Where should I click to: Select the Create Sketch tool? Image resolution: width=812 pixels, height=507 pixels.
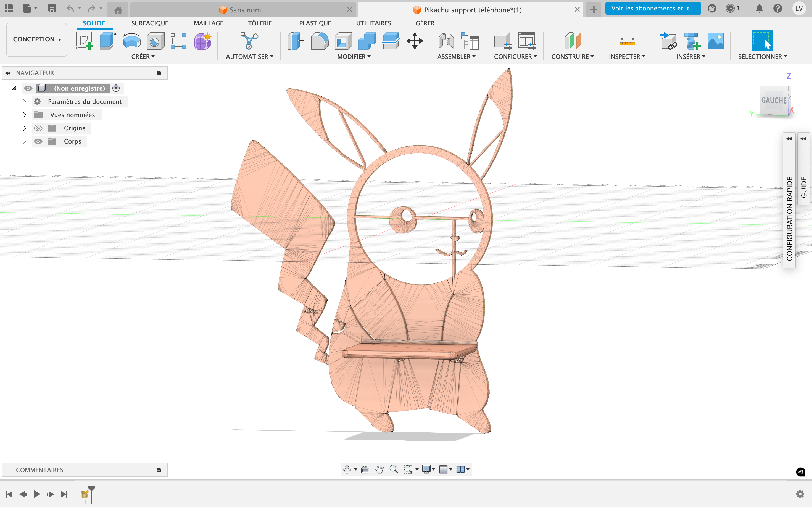tap(84, 41)
